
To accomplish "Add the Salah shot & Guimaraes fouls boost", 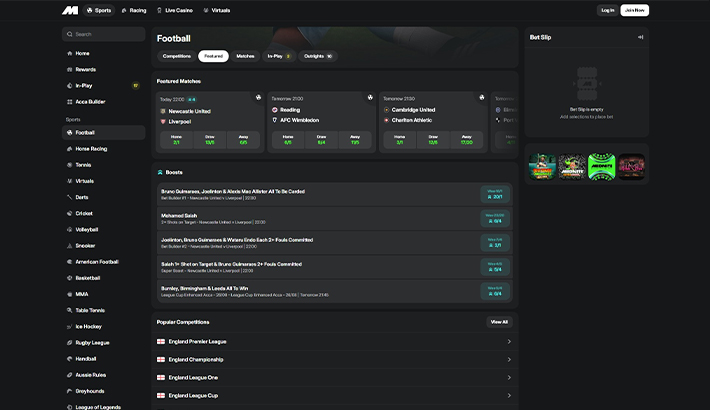I will [495, 267].
